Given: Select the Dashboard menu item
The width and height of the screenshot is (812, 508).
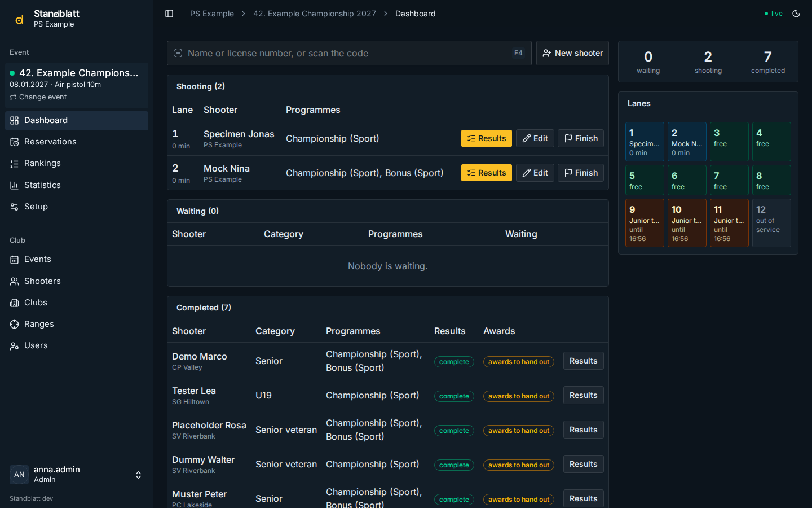Looking at the screenshot, I should [x=77, y=120].
